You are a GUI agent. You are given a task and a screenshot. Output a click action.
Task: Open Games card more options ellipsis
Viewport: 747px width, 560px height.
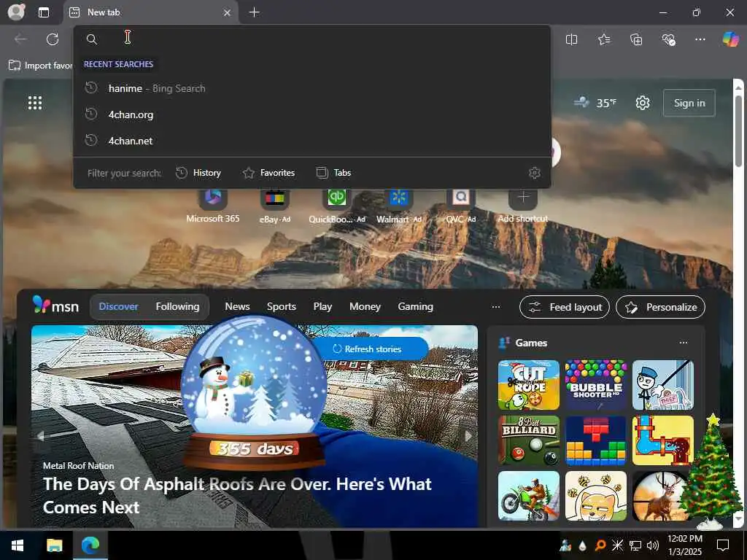tap(684, 343)
